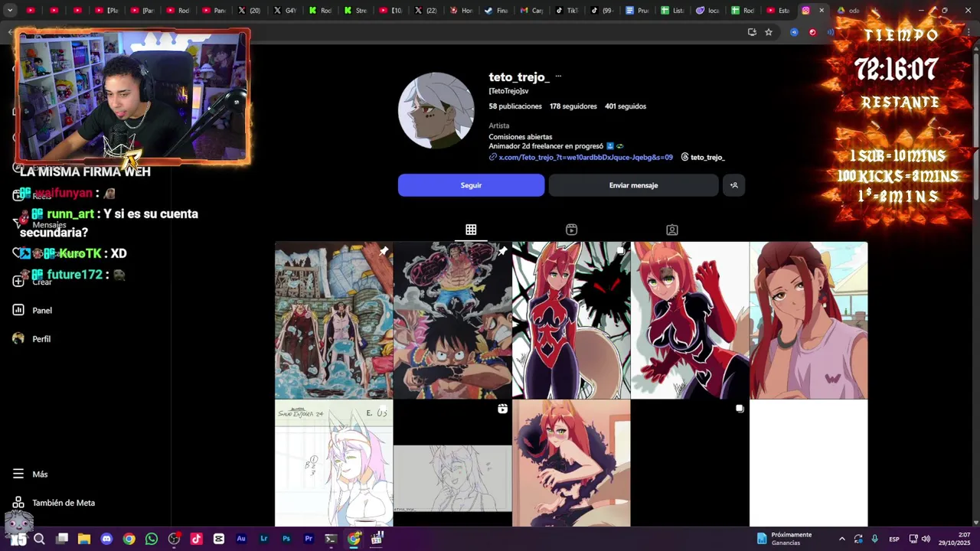Viewport: 980px width, 551px height.
Task: Open the tab search dropdown arrow
Action: tap(10, 10)
